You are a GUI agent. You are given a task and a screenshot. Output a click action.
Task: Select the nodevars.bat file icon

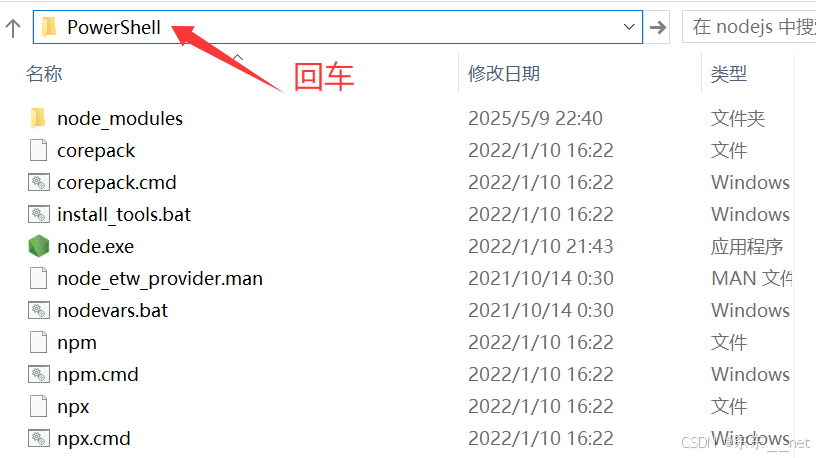(x=39, y=310)
